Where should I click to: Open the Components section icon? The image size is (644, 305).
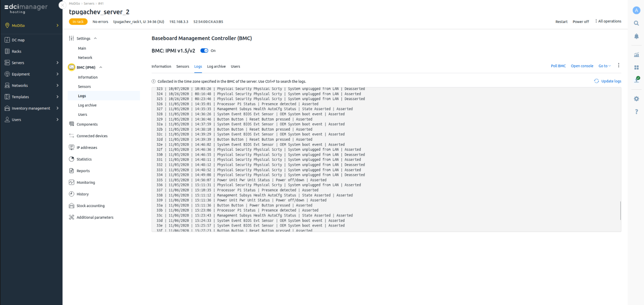pyautogui.click(x=72, y=124)
